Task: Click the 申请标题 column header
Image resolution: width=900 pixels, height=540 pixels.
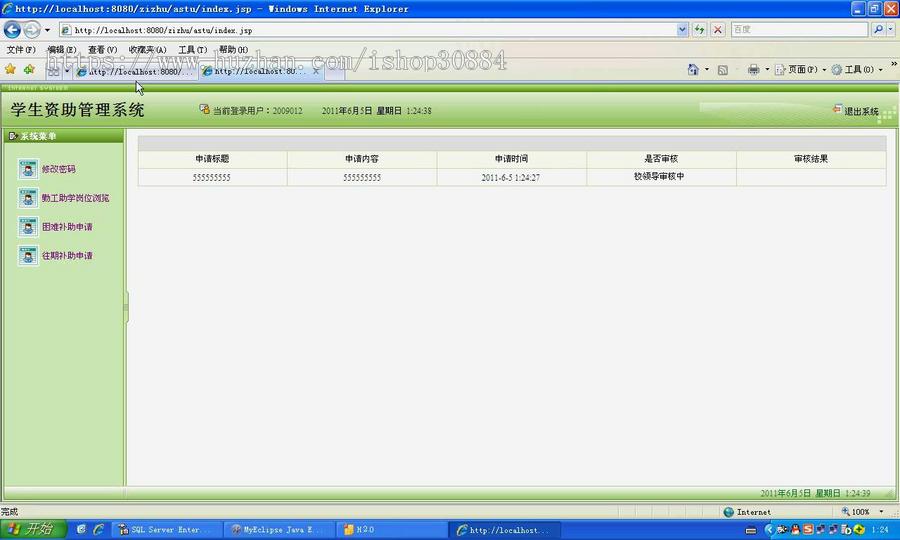Action: pos(212,159)
